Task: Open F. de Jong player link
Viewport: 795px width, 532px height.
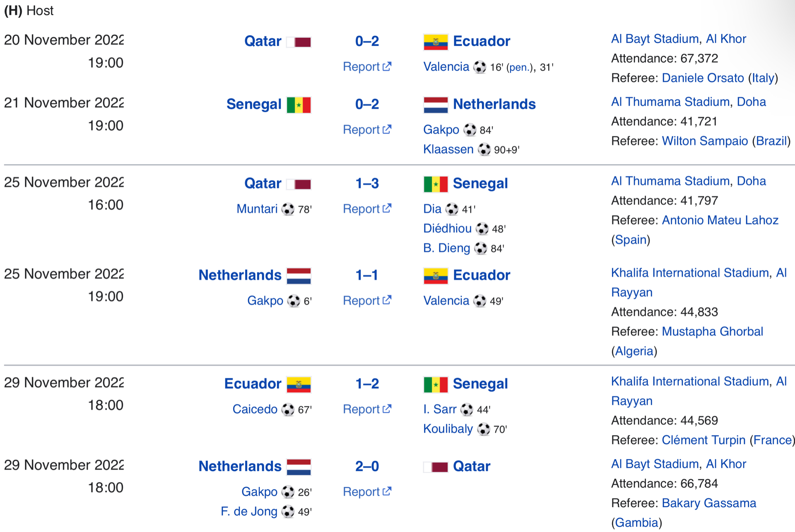Action: (x=249, y=511)
